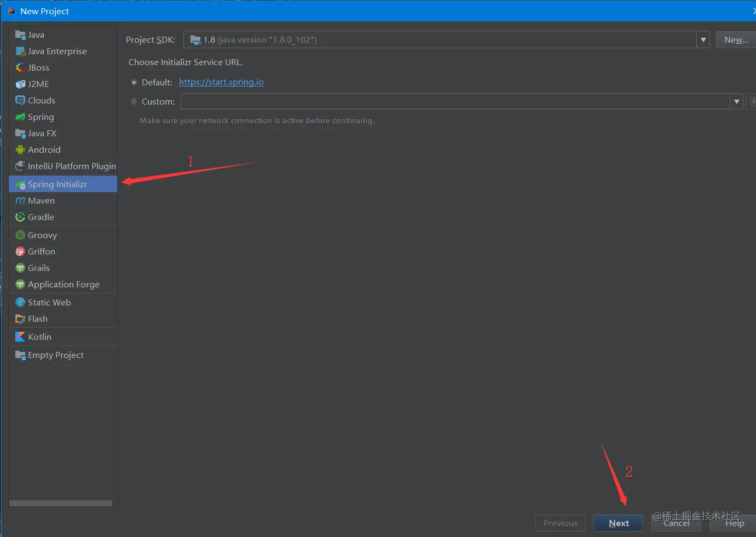Viewport: 756px width, 537px height.
Task: Select Android project type label
Action: pyautogui.click(x=44, y=150)
